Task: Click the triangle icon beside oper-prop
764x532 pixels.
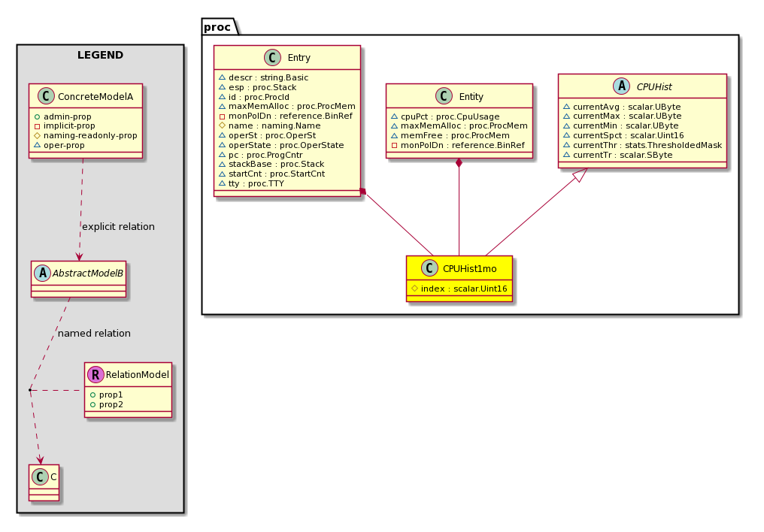Action: (x=37, y=144)
